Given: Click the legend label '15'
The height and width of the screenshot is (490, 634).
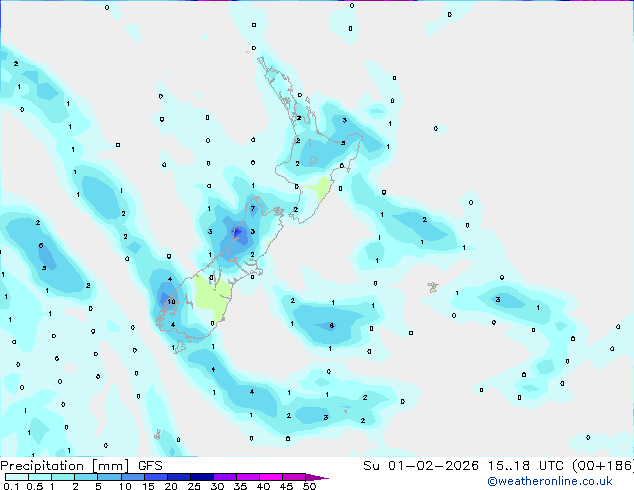Looking at the screenshot, I should click(148, 486).
